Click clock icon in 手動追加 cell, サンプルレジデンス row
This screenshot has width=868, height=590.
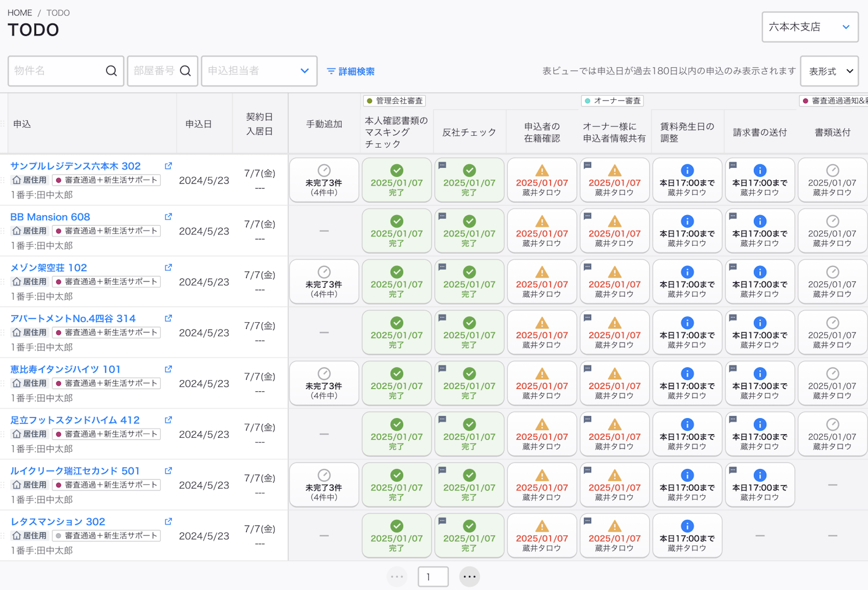(x=324, y=170)
